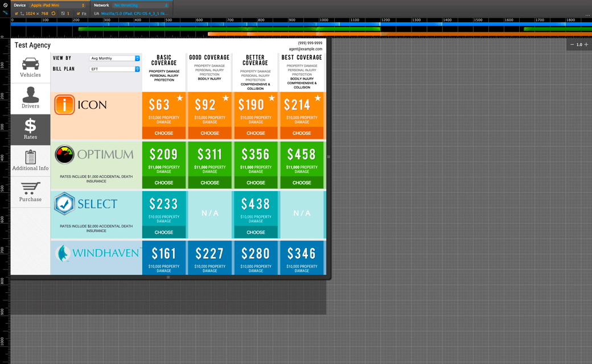Click the Rates dollar sign icon

pyautogui.click(x=30, y=126)
